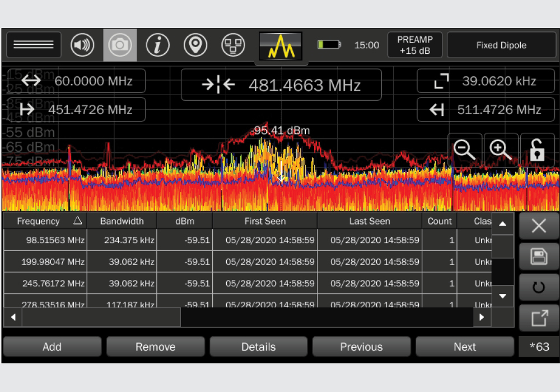
Task: Open the information icon
Action: coord(158,45)
